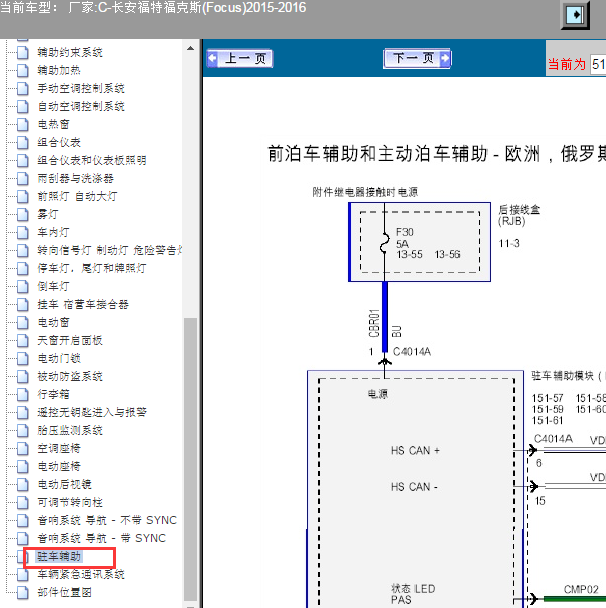
Task: Select 驻车辅助 entry
Action: pos(59,557)
